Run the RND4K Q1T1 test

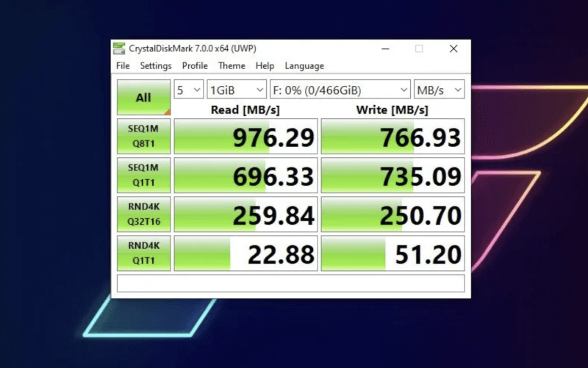coord(143,253)
